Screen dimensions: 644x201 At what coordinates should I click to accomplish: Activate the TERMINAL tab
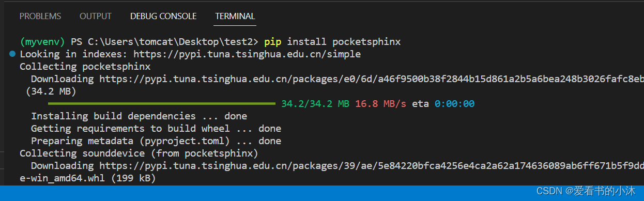coord(235,17)
